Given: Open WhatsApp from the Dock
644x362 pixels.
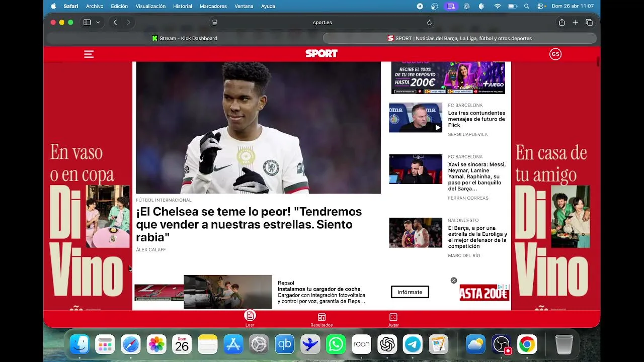Looking at the screenshot, I should [336, 344].
